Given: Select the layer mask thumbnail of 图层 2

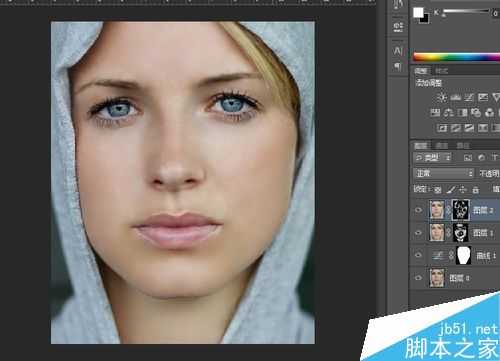Looking at the screenshot, I should (x=461, y=210).
